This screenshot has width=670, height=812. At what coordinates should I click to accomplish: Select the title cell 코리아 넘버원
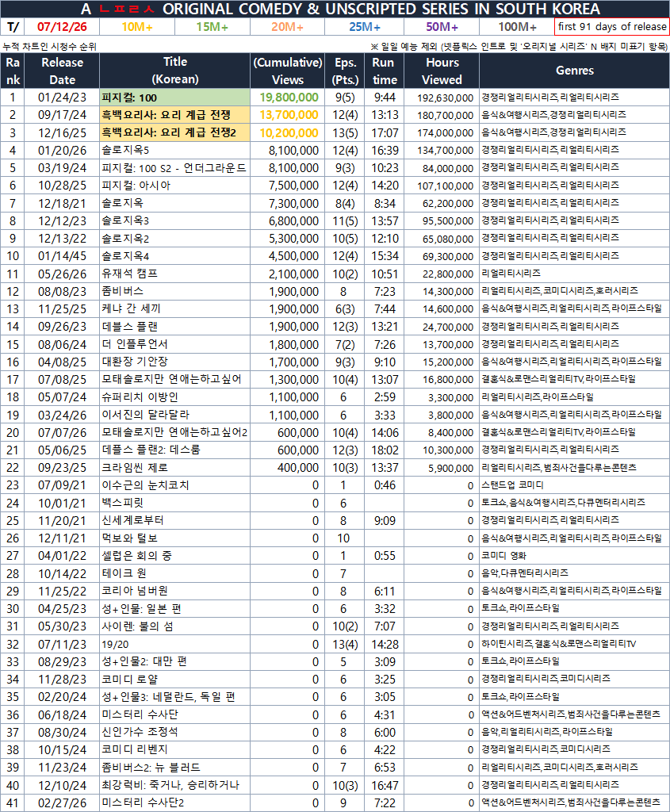pos(174,592)
